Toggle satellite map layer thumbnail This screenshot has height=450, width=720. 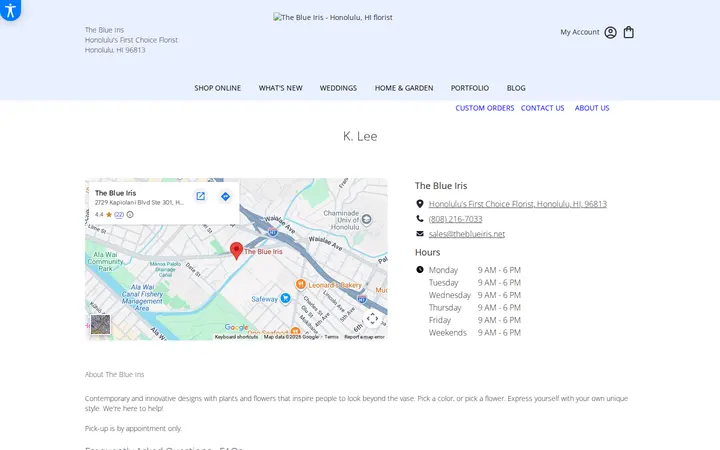tap(101, 324)
